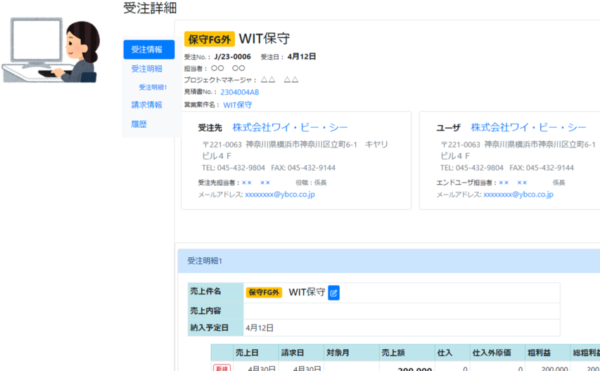Open the 受注先 company link 株式会社ワイ・ビー・シー
Screen dimensions: 600x371
pyautogui.click(x=290, y=127)
